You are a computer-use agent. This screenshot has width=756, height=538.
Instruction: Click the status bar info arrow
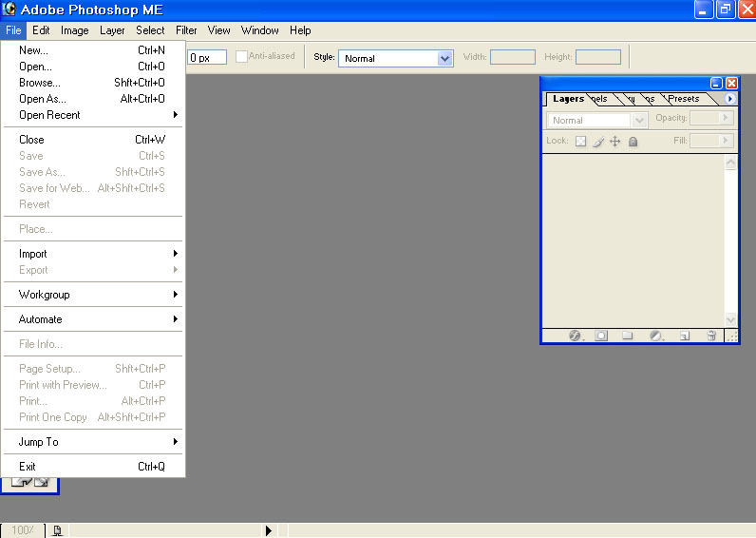[269, 530]
